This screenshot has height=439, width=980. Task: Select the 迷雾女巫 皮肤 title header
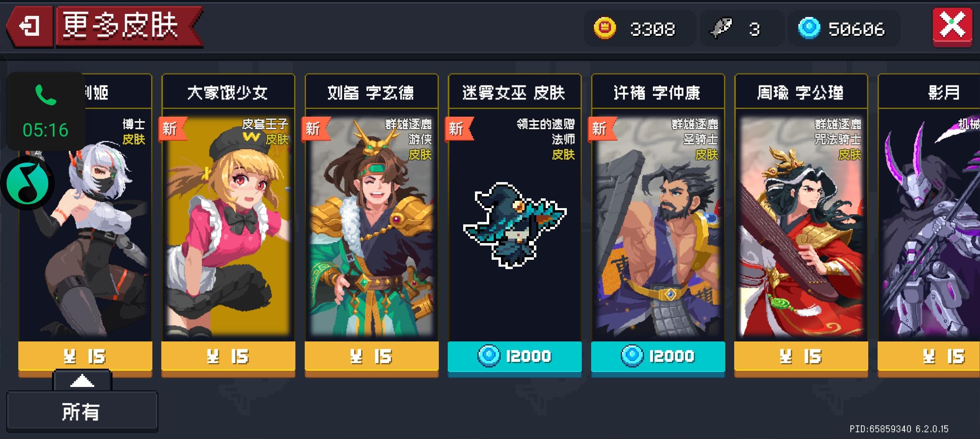coord(514,92)
